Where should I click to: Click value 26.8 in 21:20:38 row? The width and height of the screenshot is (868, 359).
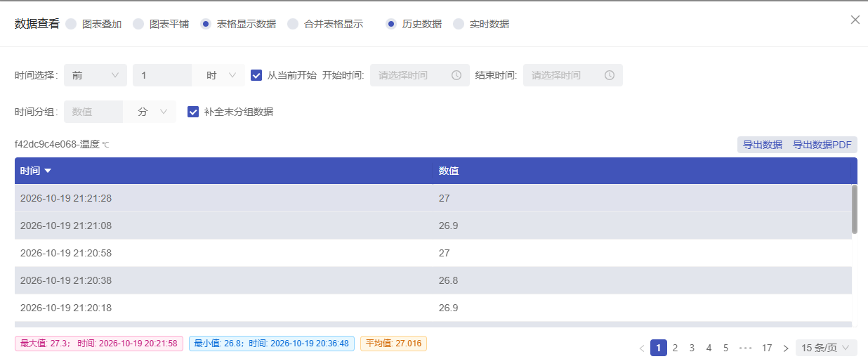pos(447,280)
